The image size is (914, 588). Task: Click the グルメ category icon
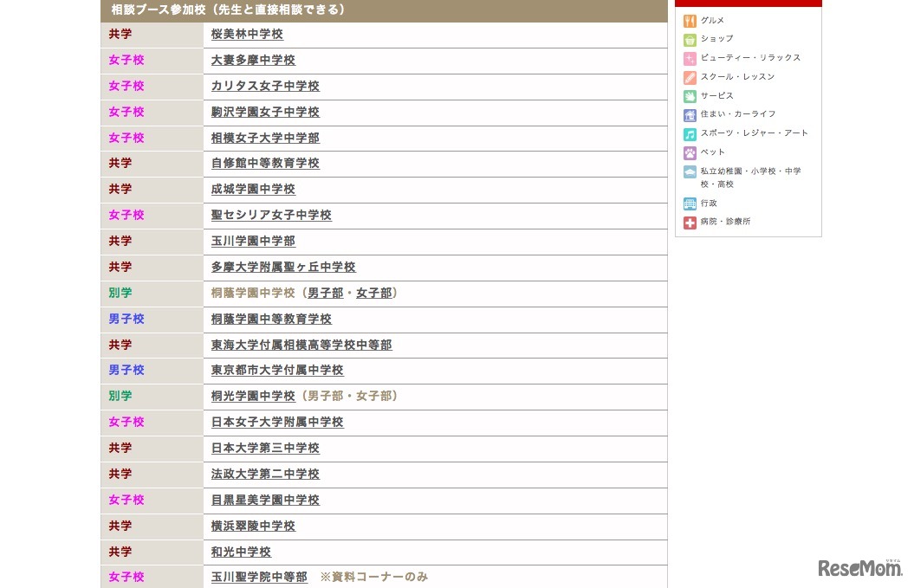(689, 20)
